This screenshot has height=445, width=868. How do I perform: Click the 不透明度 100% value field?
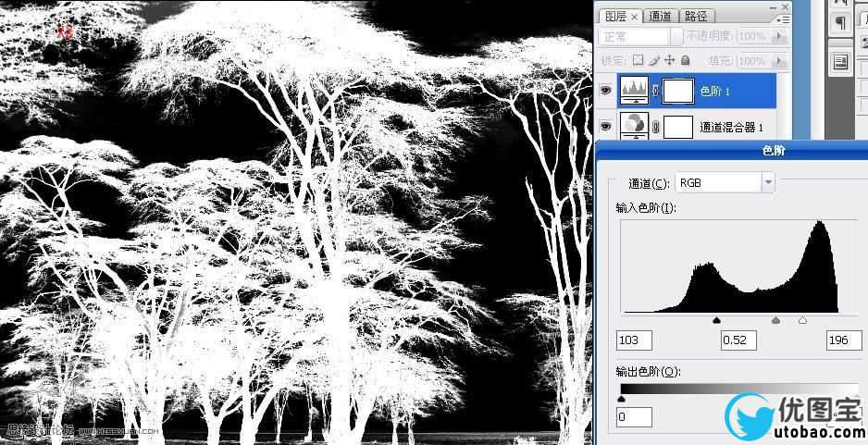[755, 36]
